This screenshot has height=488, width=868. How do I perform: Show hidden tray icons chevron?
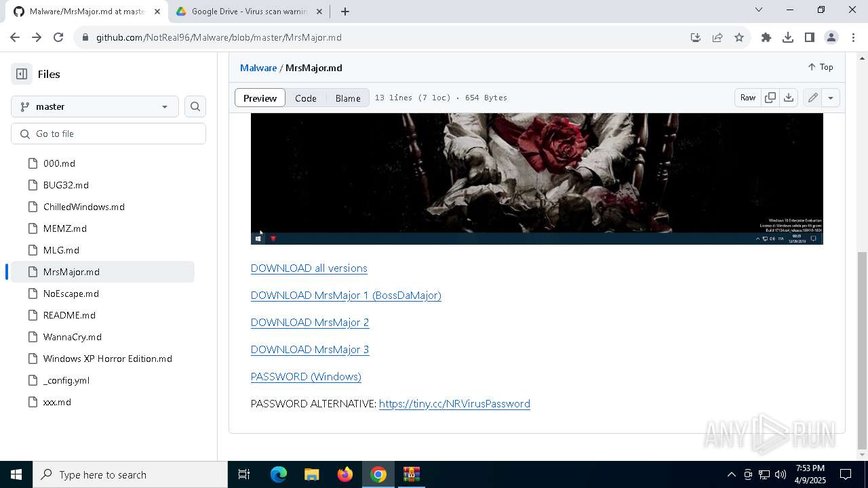click(731, 474)
